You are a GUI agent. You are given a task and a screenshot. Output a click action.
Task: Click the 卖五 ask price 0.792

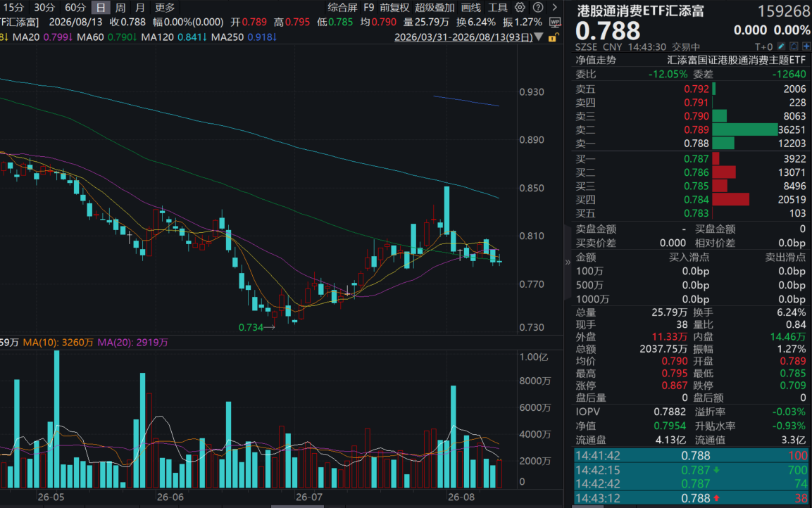pyautogui.click(x=696, y=89)
